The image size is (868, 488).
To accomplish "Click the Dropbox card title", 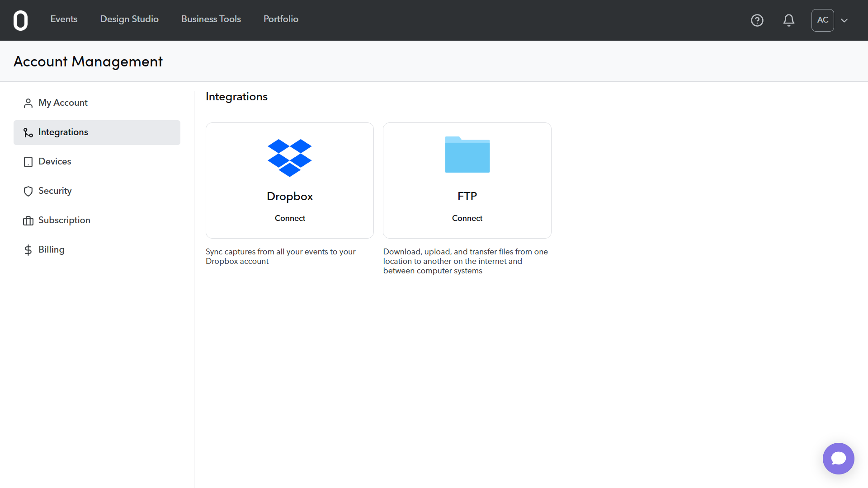I will [x=290, y=197].
